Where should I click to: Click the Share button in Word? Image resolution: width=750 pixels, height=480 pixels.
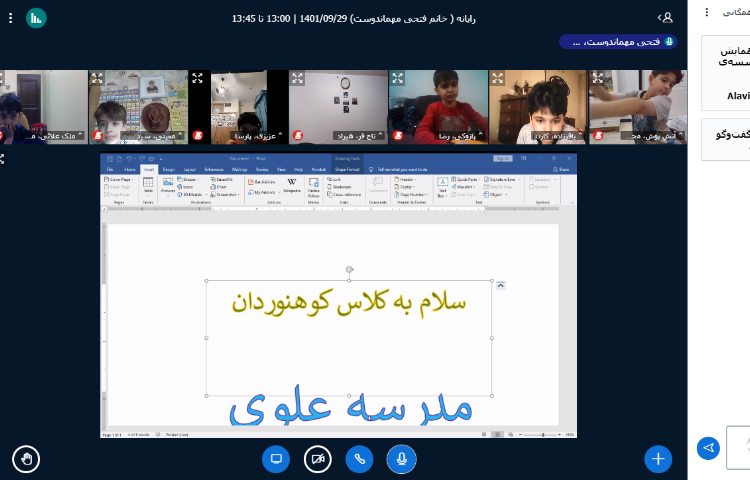click(x=561, y=170)
